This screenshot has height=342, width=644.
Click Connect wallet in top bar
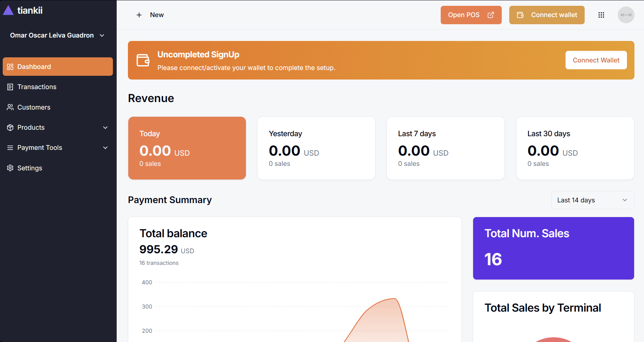tap(546, 15)
